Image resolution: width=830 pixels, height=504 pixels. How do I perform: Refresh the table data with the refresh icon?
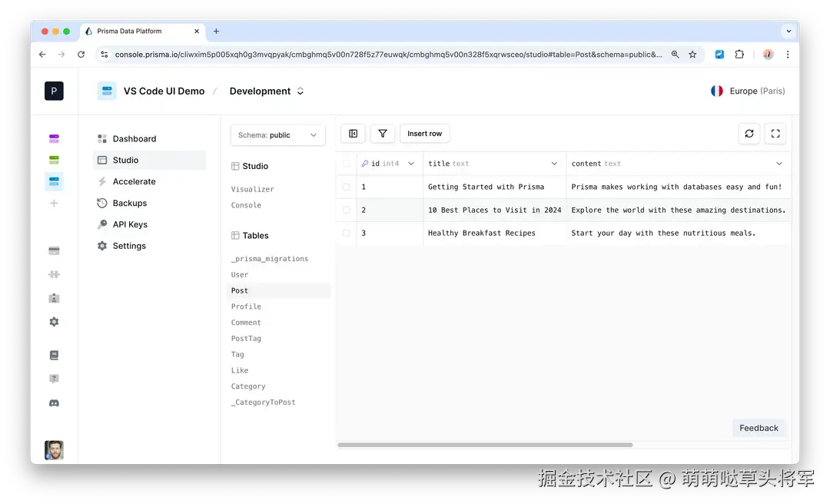click(x=749, y=133)
